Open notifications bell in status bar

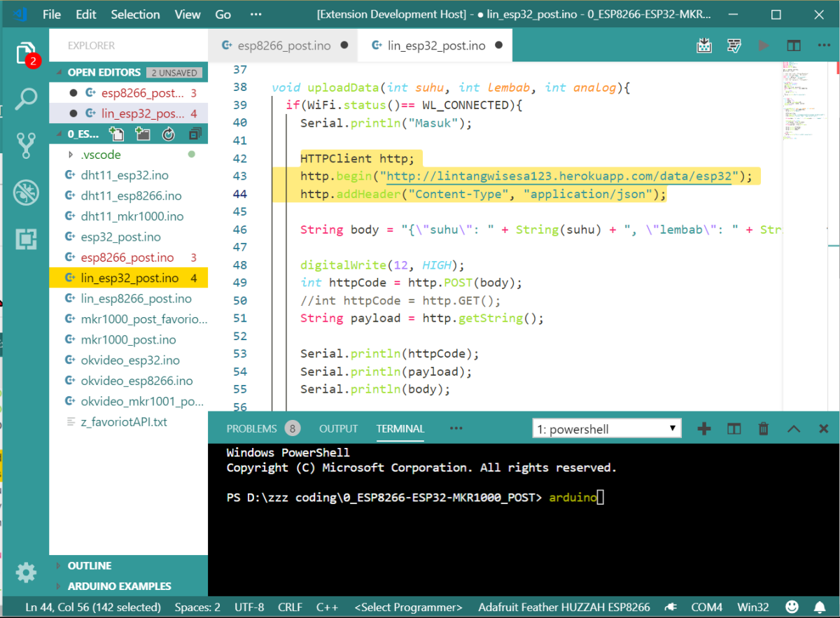820,606
